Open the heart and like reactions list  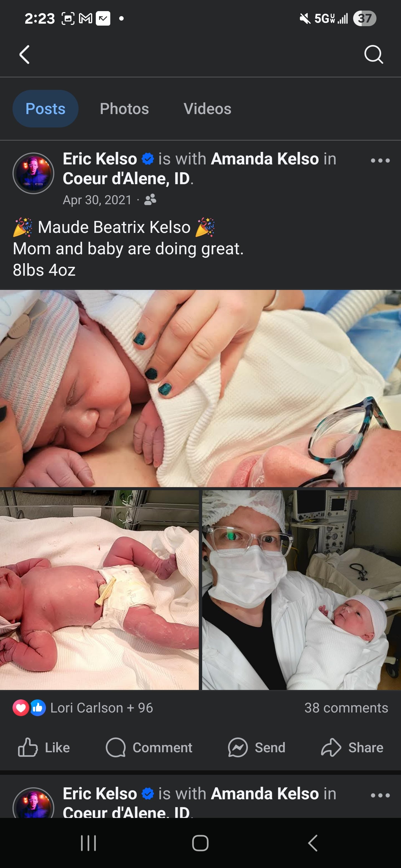[x=29, y=707]
